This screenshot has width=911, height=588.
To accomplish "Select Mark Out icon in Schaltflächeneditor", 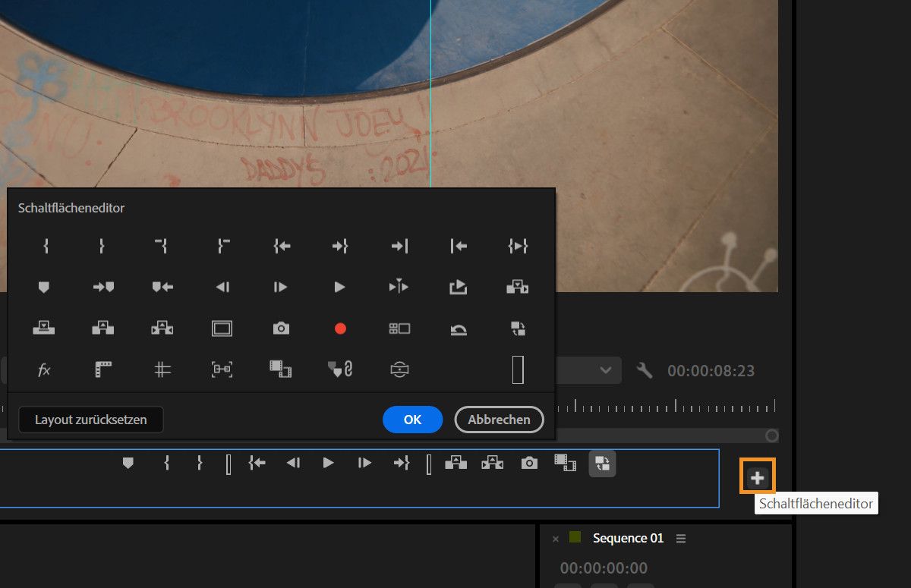I will 102,246.
